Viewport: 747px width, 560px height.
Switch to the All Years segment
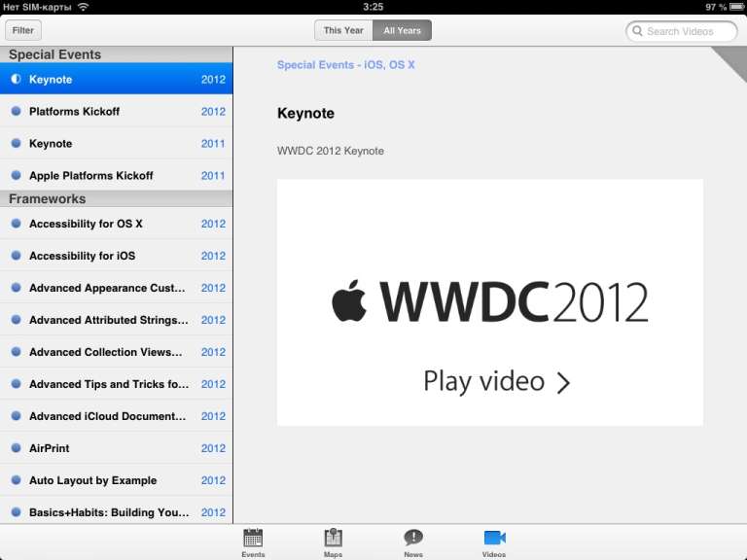[403, 30]
